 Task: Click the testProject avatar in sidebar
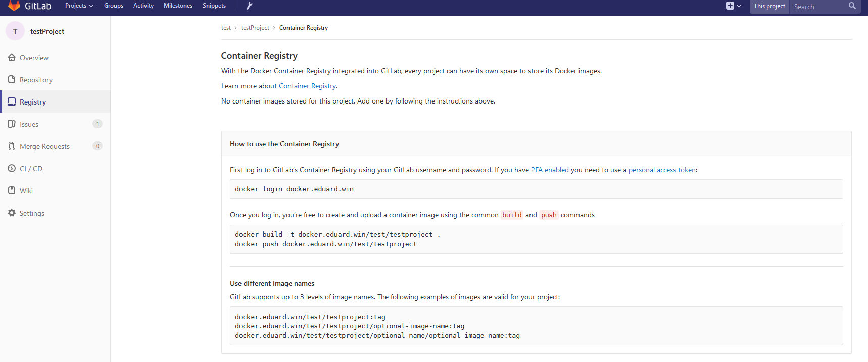pyautogui.click(x=15, y=31)
